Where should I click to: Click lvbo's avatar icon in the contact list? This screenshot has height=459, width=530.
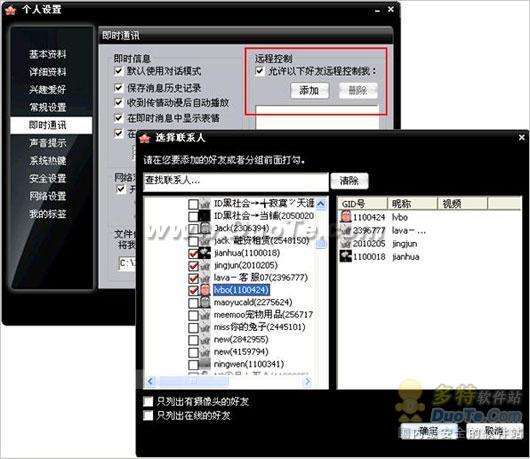point(205,290)
